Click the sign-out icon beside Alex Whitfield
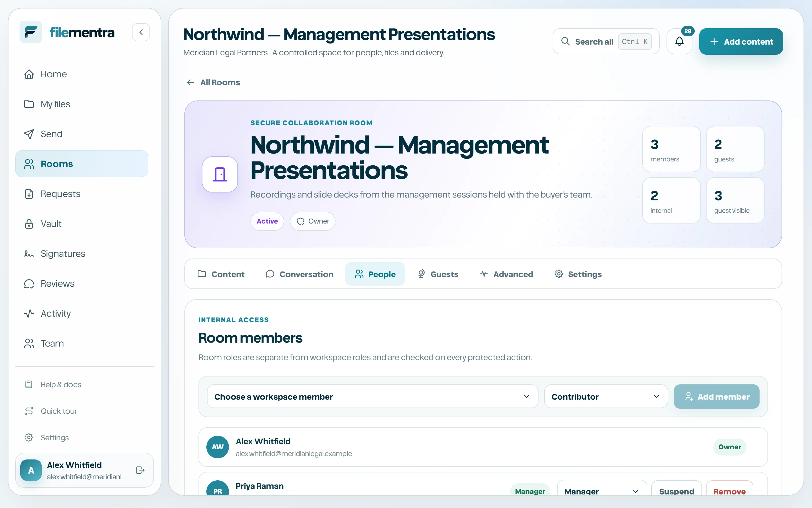The width and height of the screenshot is (812, 508). (140, 470)
